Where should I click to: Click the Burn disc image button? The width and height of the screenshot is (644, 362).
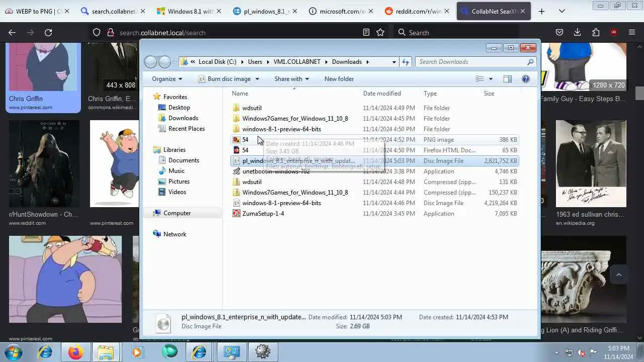[224, 79]
